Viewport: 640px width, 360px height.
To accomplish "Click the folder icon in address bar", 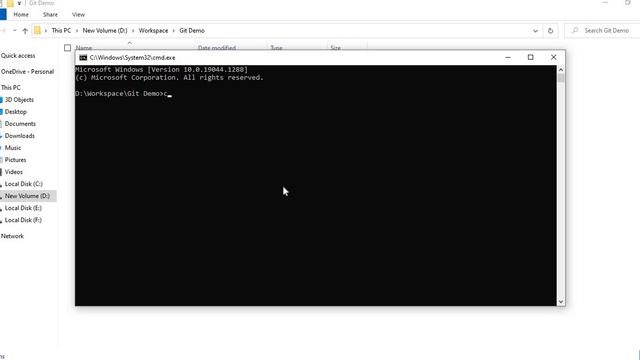I will click(38, 31).
